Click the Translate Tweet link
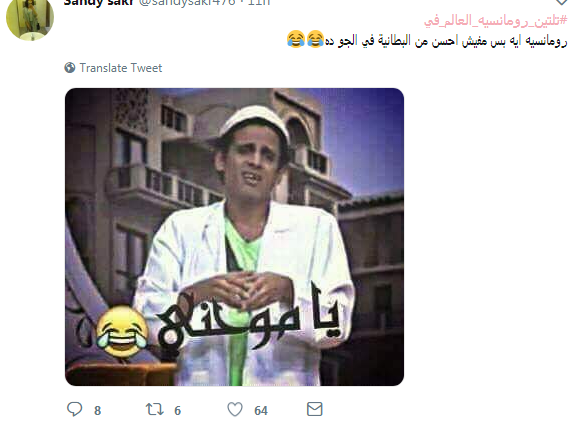 [x=121, y=68]
